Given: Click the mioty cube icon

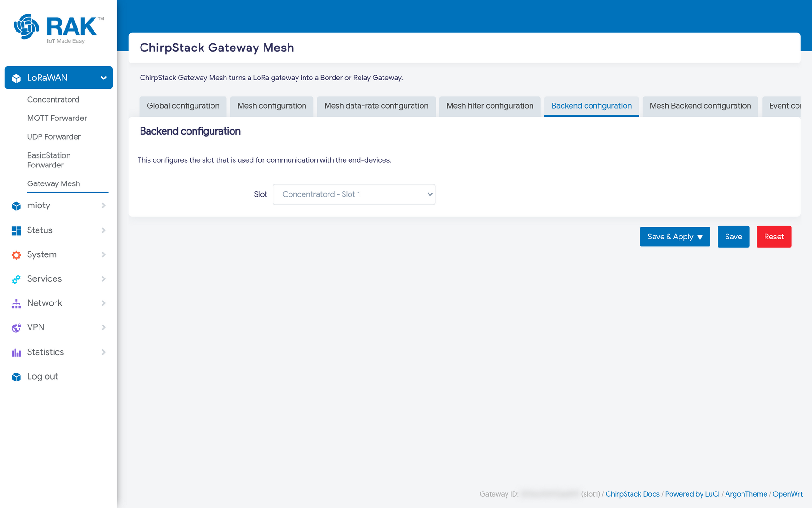Looking at the screenshot, I should (16, 206).
